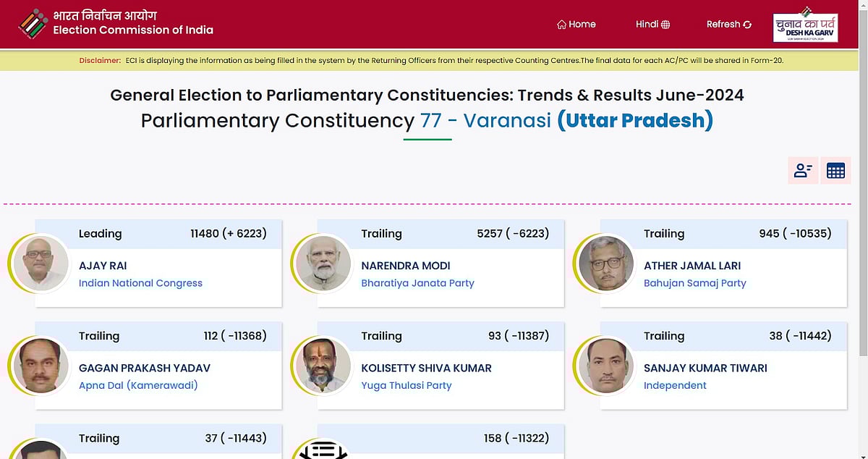Click the Bahujan Samaj Party link
The width and height of the screenshot is (868, 459).
(694, 283)
